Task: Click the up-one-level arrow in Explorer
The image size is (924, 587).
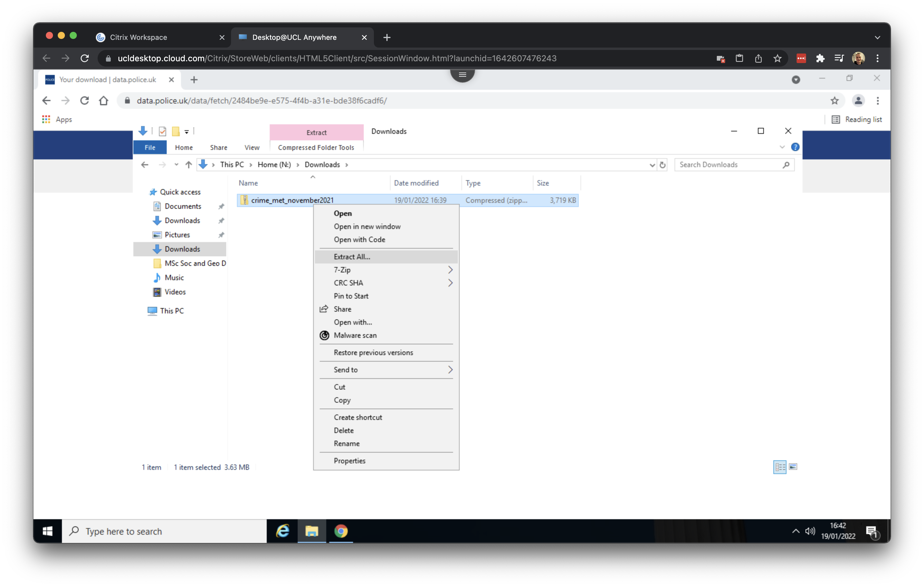Action: click(188, 165)
